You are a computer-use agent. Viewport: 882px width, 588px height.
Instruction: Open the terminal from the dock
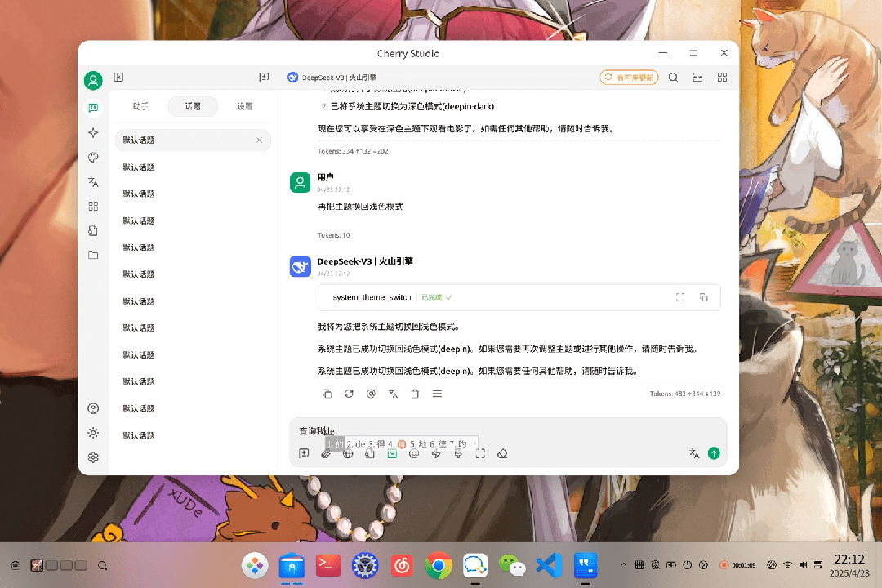pyautogui.click(x=328, y=565)
